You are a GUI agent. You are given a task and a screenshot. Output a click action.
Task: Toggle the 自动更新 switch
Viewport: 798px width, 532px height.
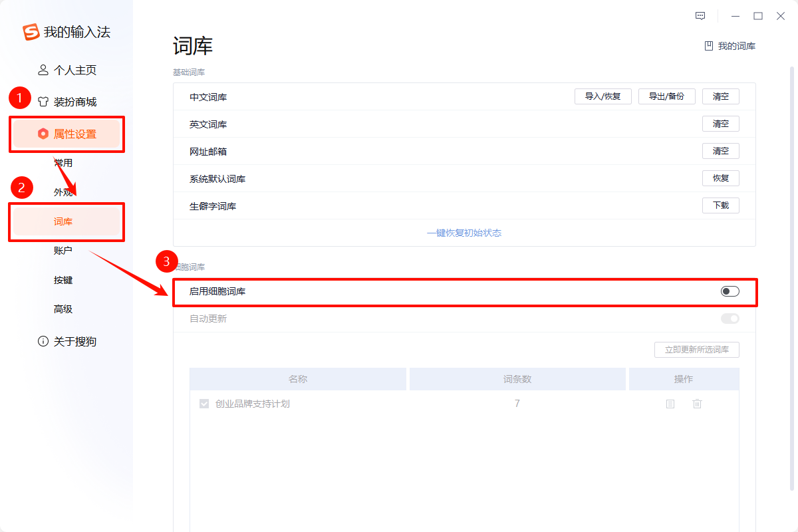pyautogui.click(x=730, y=319)
